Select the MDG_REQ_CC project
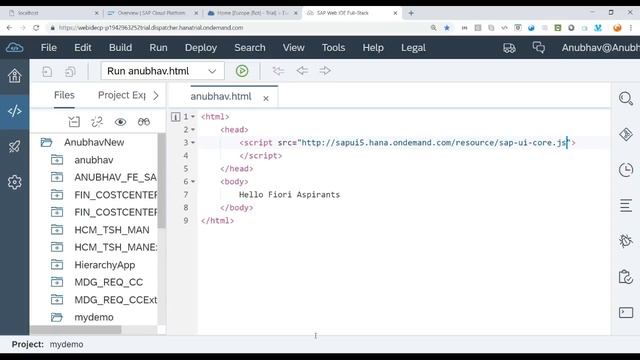640x360 pixels. [x=109, y=282]
